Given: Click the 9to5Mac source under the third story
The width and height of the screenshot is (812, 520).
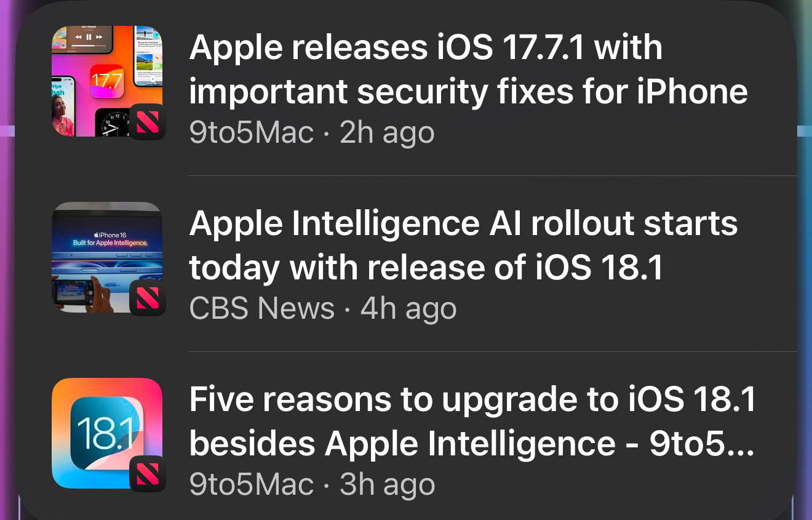Looking at the screenshot, I should pyautogui.click(x=252, y=485).
